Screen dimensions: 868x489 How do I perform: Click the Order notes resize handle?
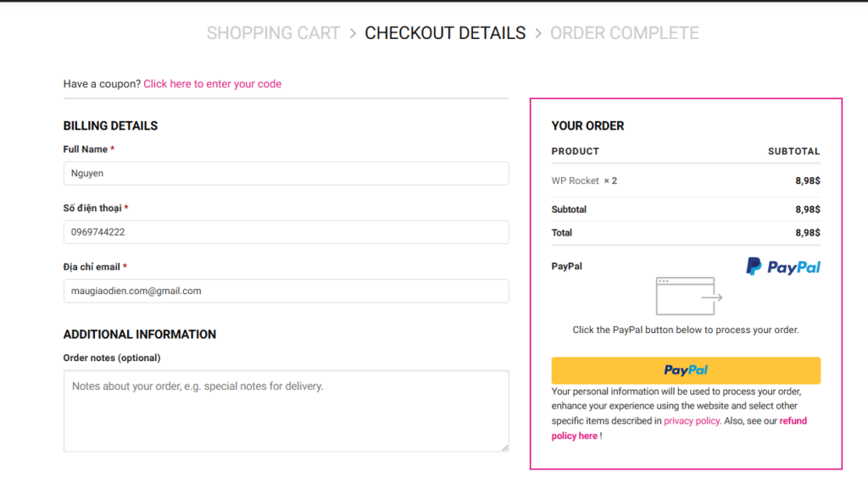coord(504,447)
